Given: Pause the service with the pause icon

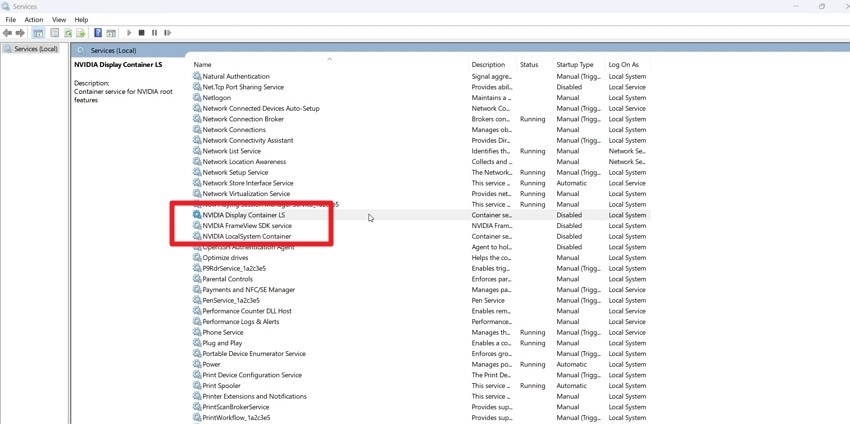Looking at the screenshot, I should coord(154,33).
